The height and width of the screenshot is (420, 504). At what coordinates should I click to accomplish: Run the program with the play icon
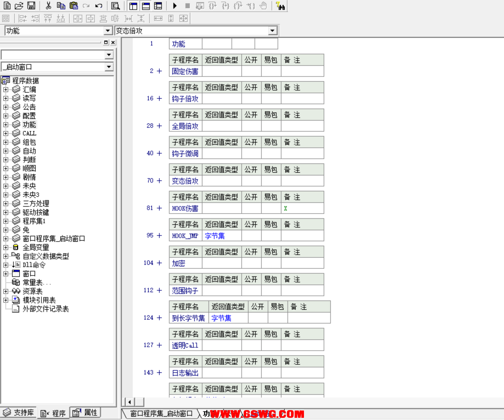pyautogui.click(x=175, y=5)
